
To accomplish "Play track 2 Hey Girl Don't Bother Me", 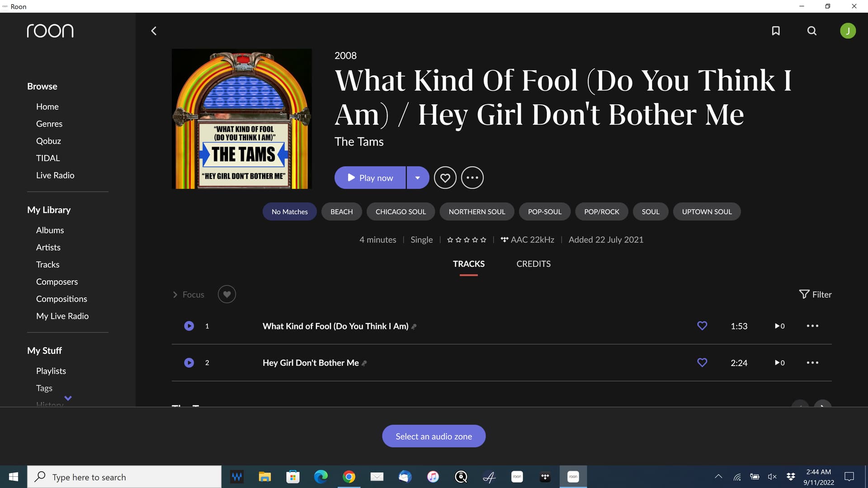I will coord(189,362).
